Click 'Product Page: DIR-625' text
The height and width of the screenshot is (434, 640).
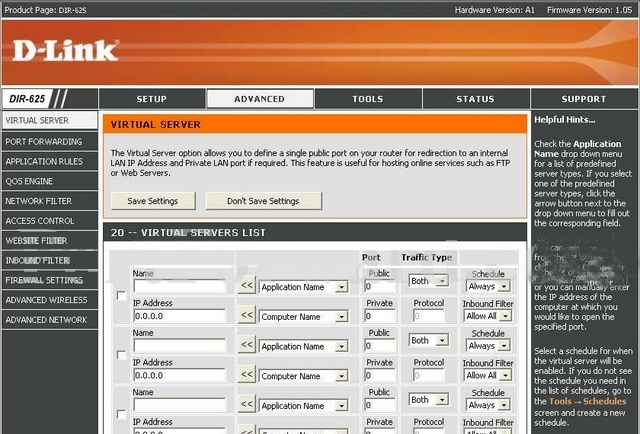coord(45,10)
